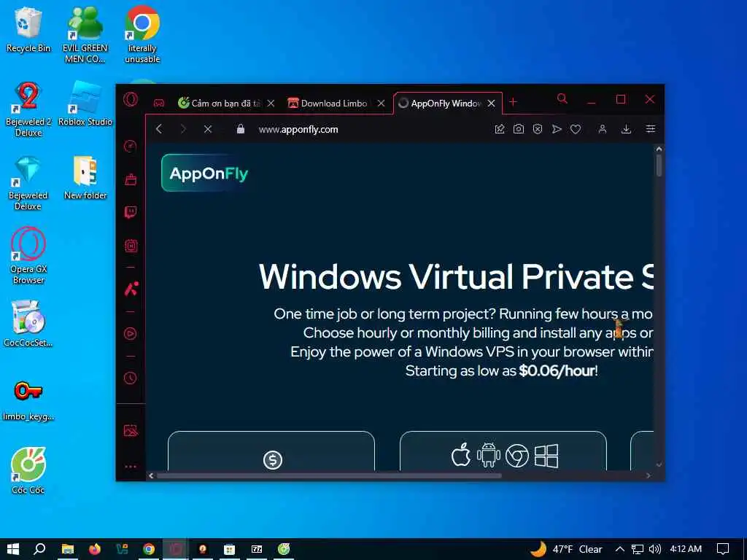The height and width of the screenshot is (560, 747).
Task: Open sidebar setup three-dots menu
Action: click(131, 467)
